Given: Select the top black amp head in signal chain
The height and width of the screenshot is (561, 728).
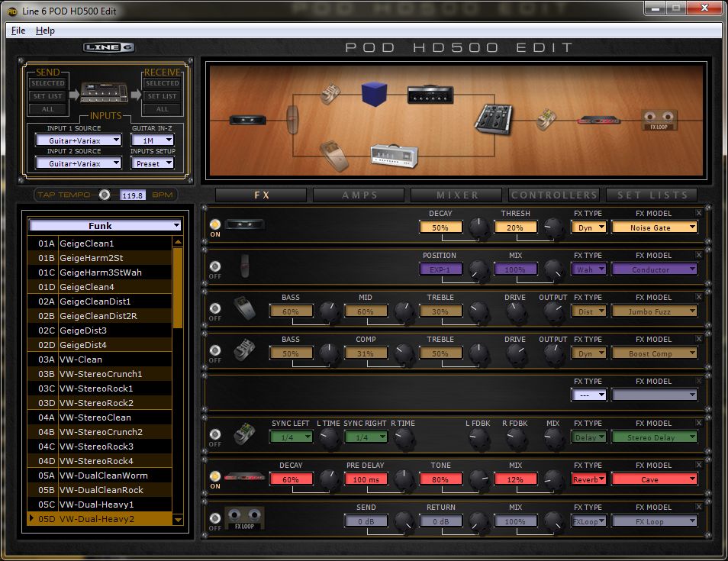Looking at the screenshot, I should 430,95.
